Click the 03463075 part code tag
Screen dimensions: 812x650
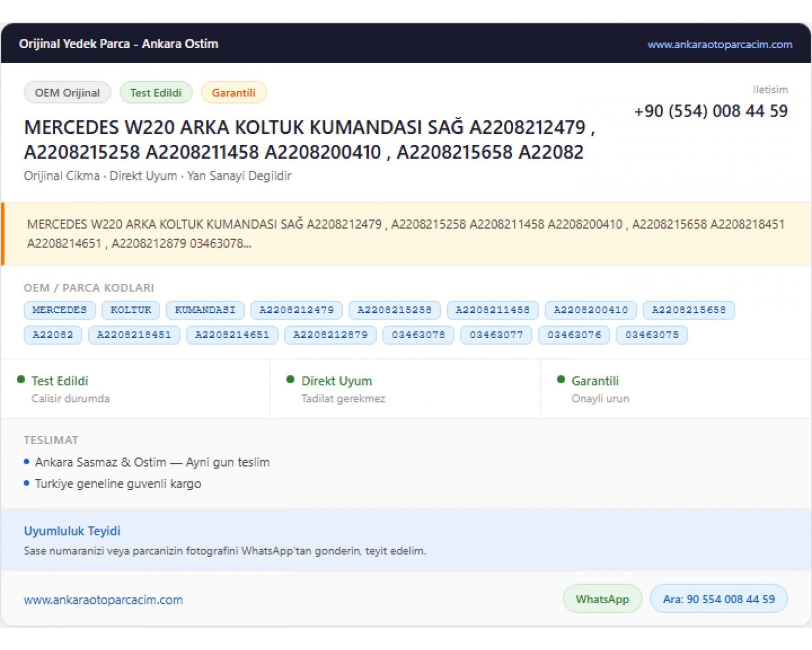point(652,335)
